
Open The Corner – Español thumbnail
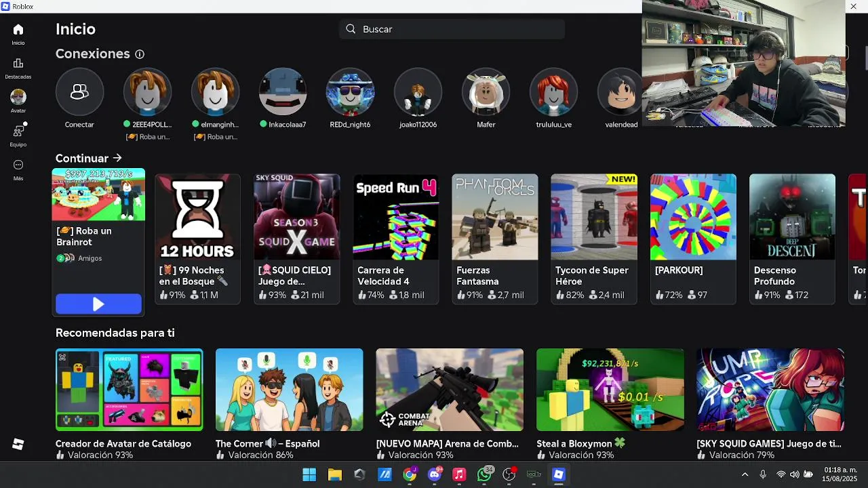pyautogui.click(x=290, y=390)
